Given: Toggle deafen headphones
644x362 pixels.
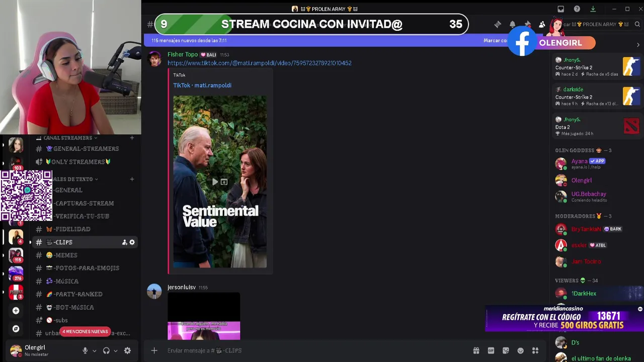Looking at the screenshot, I should (106, 350).
